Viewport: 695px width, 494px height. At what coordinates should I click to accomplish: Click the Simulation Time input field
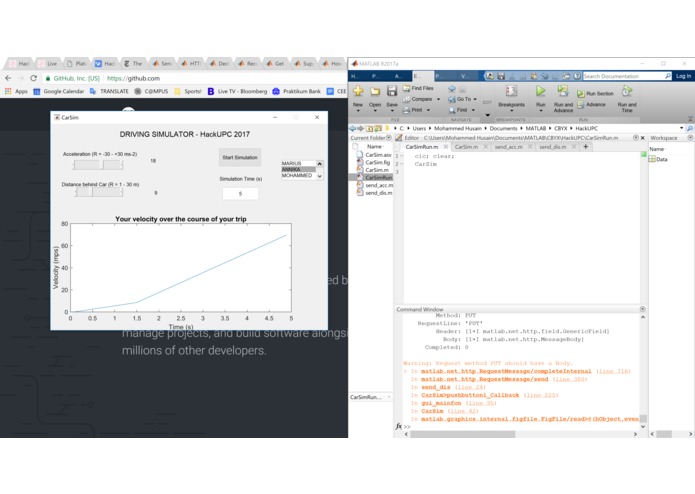240,194
